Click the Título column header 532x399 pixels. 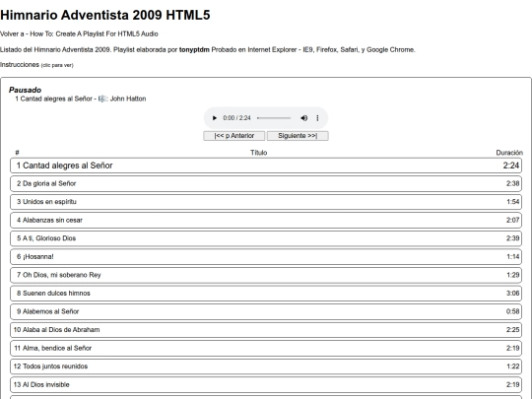tap(259, 153)
